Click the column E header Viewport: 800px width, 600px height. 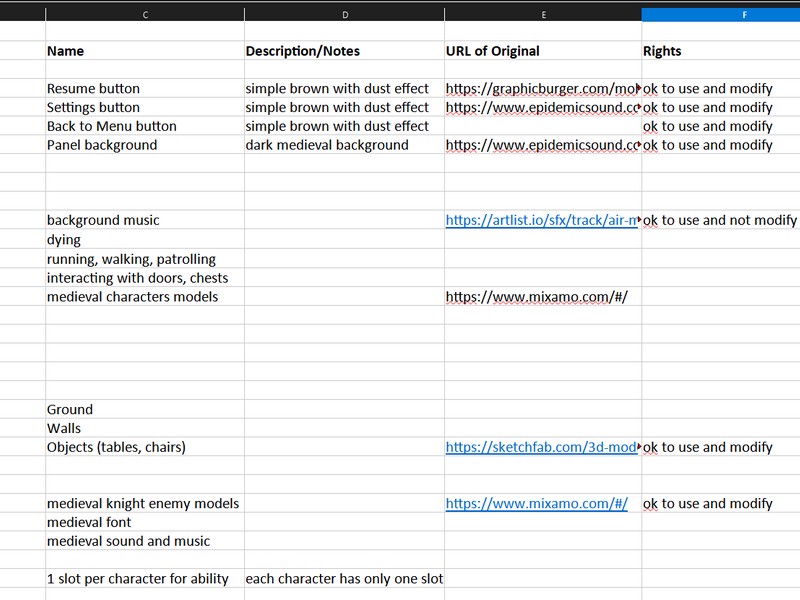[x=543, y=15]
